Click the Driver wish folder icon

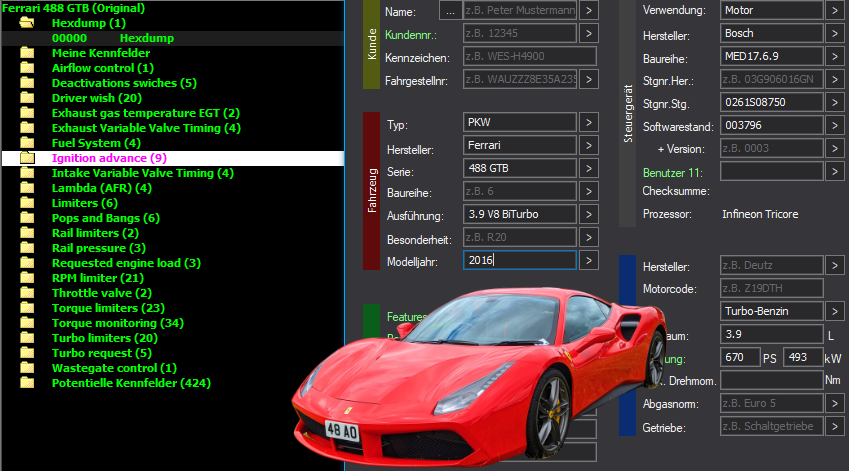(x=27, y=98)
